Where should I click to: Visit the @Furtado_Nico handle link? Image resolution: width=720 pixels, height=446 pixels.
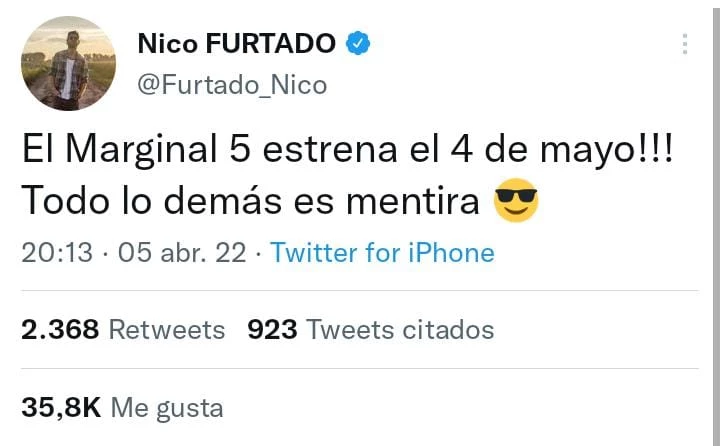tap(231, 85)
